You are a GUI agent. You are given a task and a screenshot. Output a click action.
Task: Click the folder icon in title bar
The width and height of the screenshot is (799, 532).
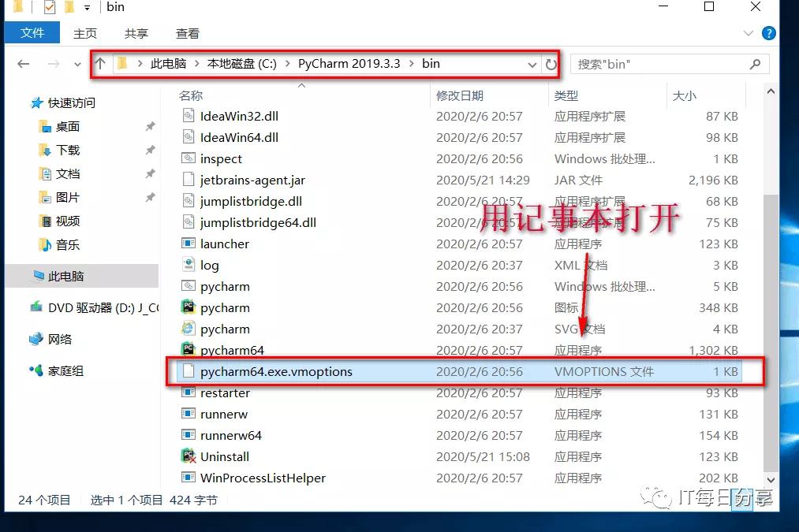tap(18, 6)
